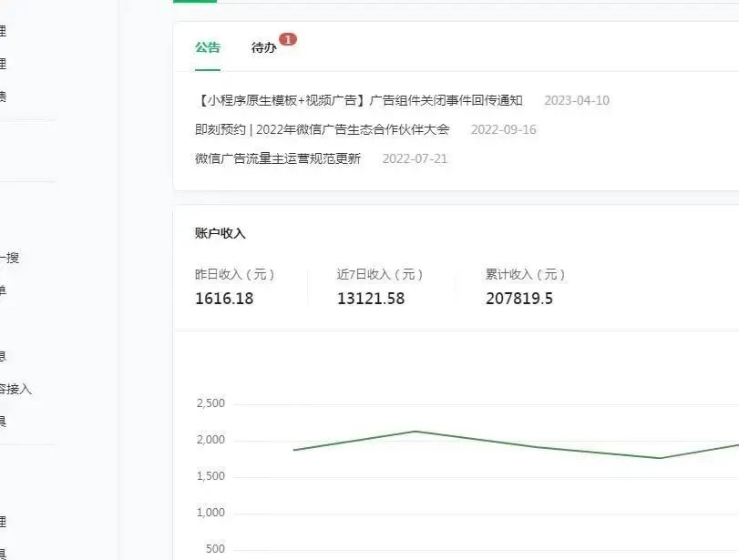Open the 2022年微信广告生态合作伙伴大会 notice

(319, 129)
